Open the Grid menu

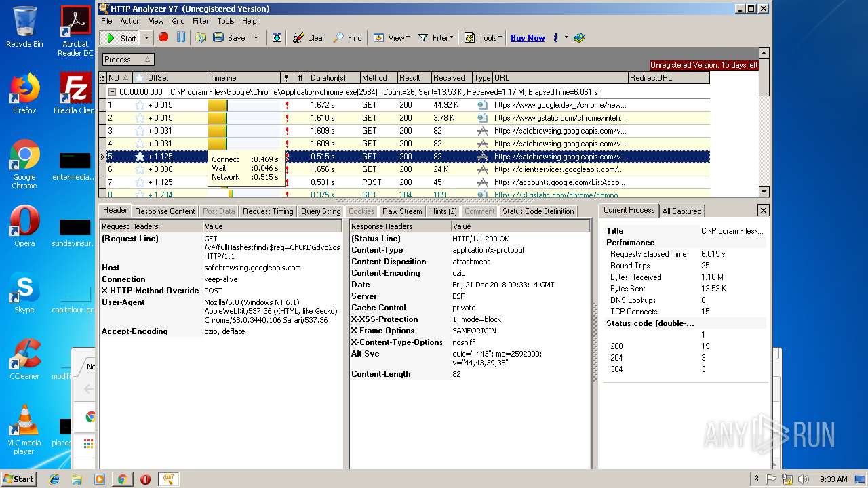click(178, 21)
